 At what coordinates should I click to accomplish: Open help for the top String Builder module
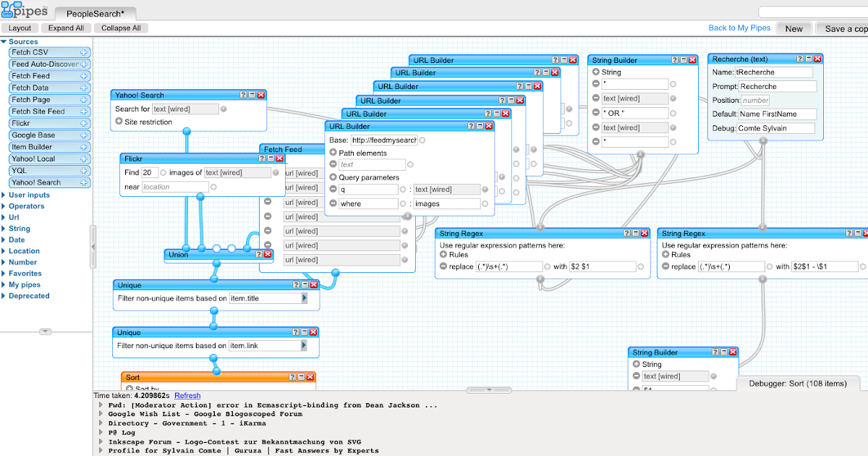click(675, 60)
